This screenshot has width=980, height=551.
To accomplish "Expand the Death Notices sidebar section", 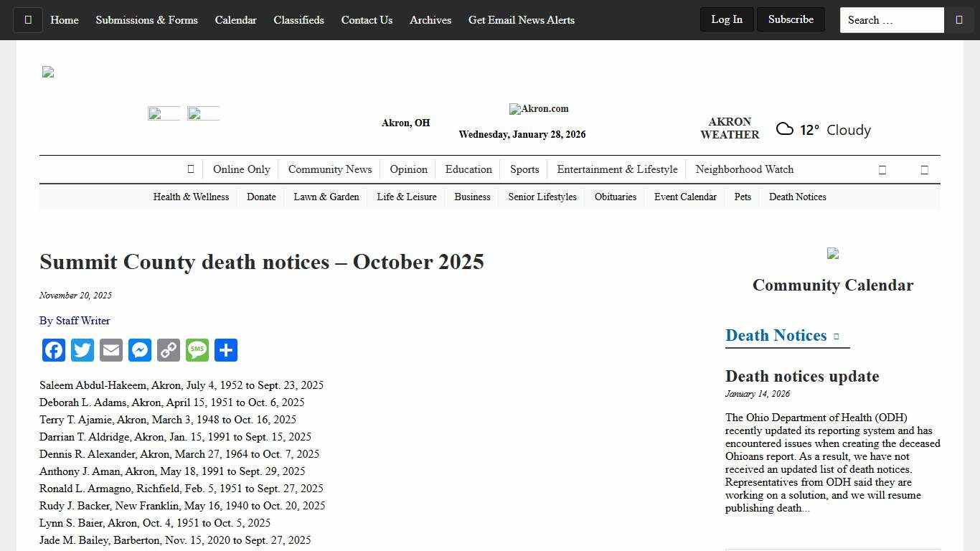I will tap(835, 335).
